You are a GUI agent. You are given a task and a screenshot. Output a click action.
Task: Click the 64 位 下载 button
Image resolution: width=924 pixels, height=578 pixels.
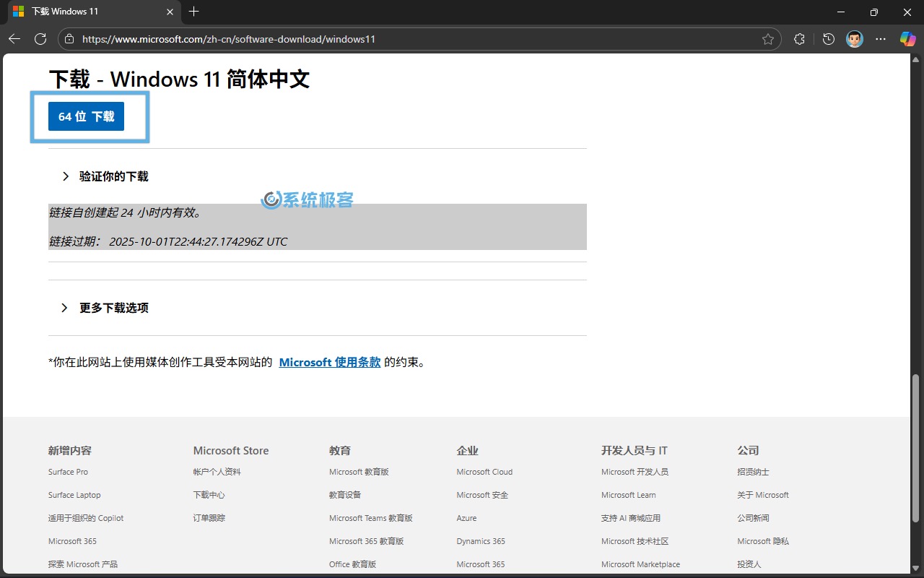[86, 116]
